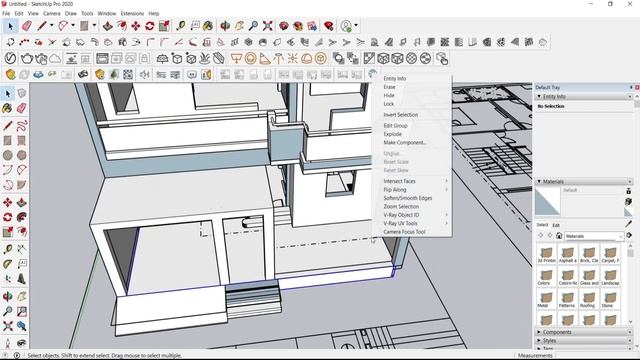Open the Metal materials folder
Screen dimensions: 640x360
tap(546, 300)
